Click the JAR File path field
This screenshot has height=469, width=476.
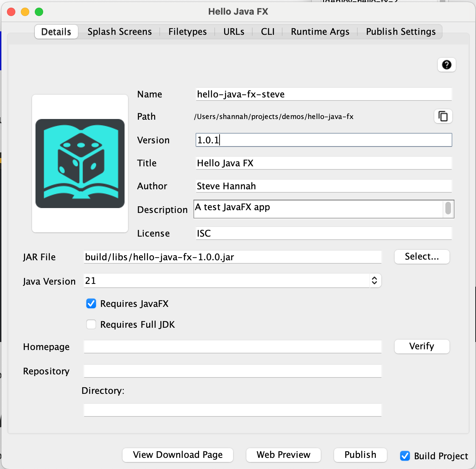233,257
